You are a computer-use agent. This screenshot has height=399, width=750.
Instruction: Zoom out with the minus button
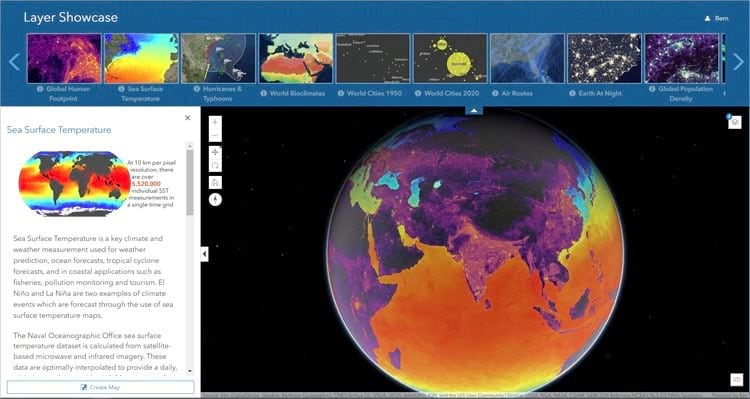pyautogui.click(x=215, y=136)
